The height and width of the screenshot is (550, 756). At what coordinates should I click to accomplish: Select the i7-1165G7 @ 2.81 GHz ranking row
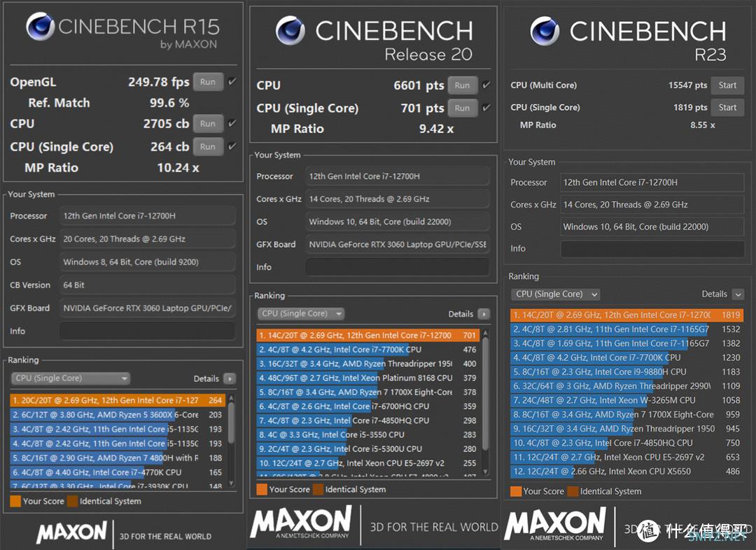pyautogui.click(x=626, y=329)
